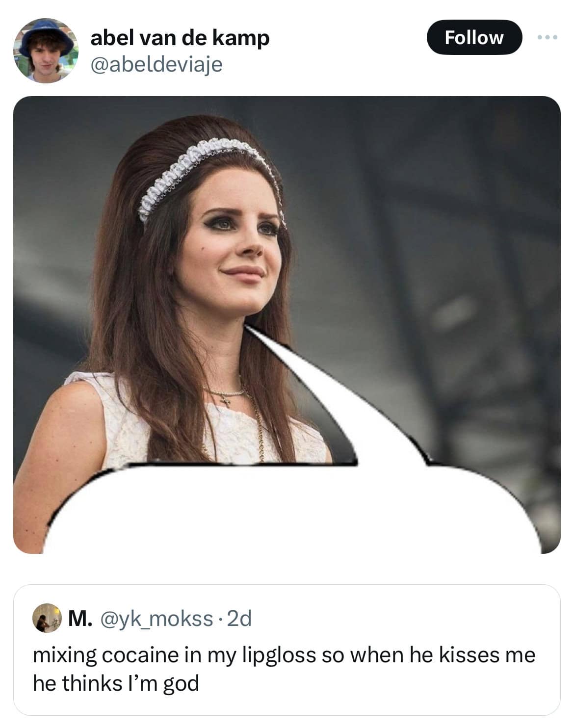Viewport: 574px width, 728px height.
Task: Open the three-dot more options menu
Action: 548,37
